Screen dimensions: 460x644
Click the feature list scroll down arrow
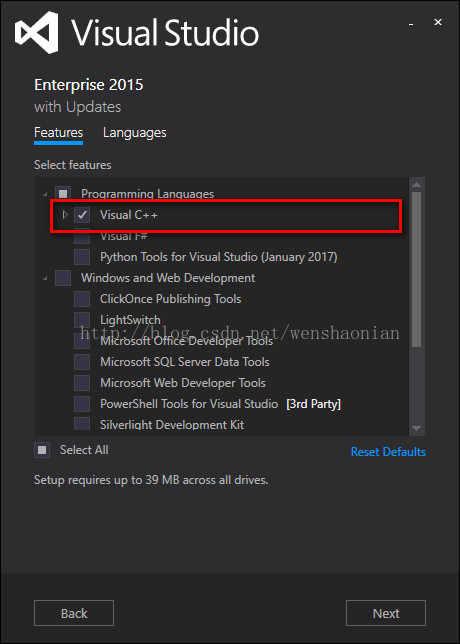tap(416, 428)
